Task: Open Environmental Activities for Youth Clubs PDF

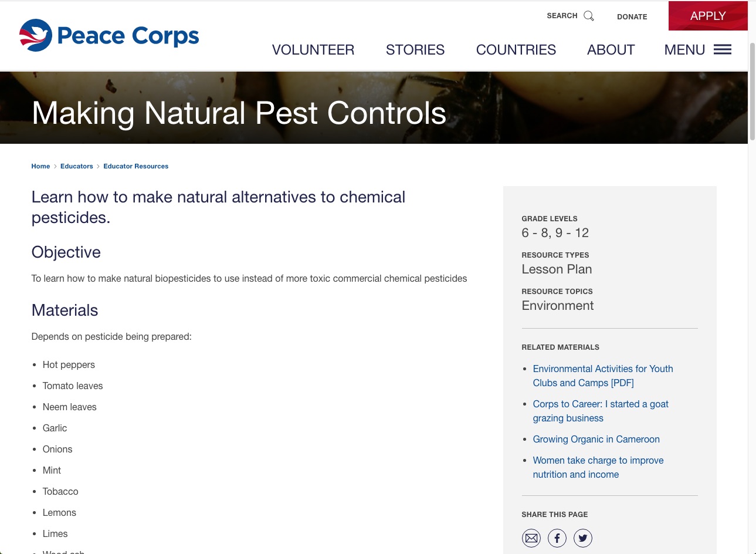Action: pos(603,376)
